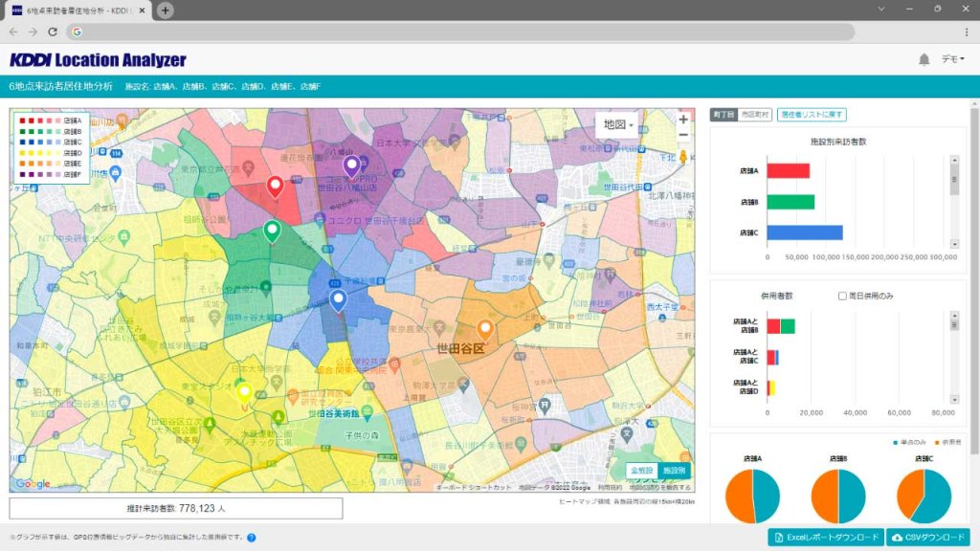The width and height of the screenshot is (980, 551).
Task: Click the notification bell icon
Action: (x=924, y=58)
